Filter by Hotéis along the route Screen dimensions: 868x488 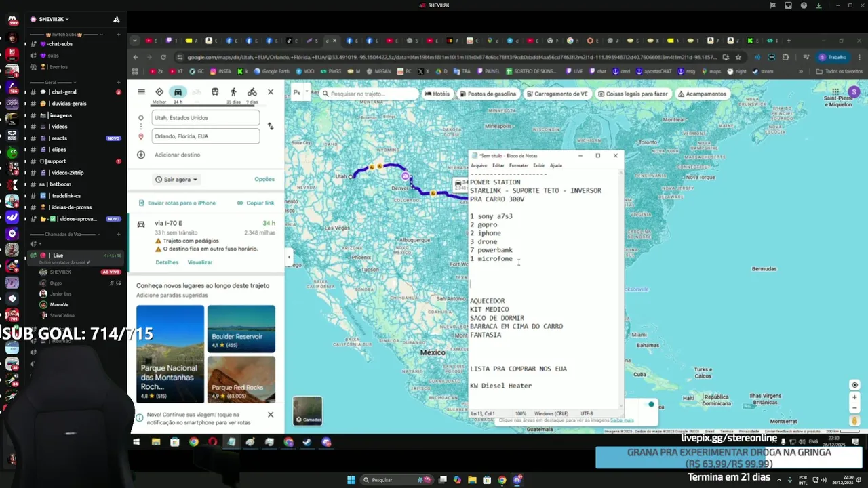tap(437, 94)
